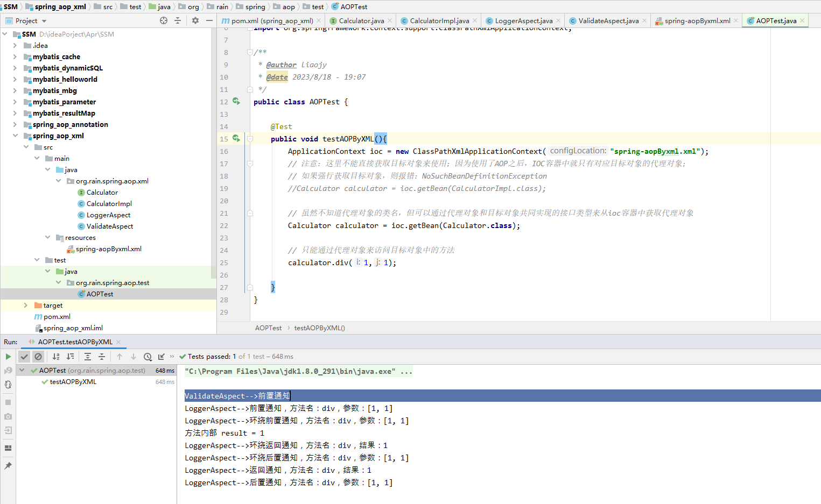Click the collapse all icon in Project panel
The height and width of the screenshot is (504, 821).
coord(178,20)
